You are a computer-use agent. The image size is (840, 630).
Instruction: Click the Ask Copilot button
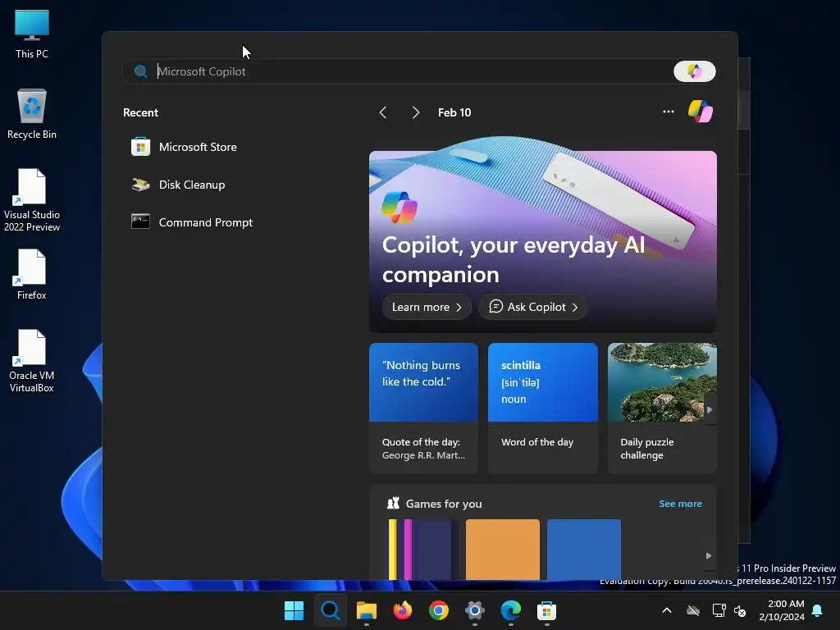point(533,307)
